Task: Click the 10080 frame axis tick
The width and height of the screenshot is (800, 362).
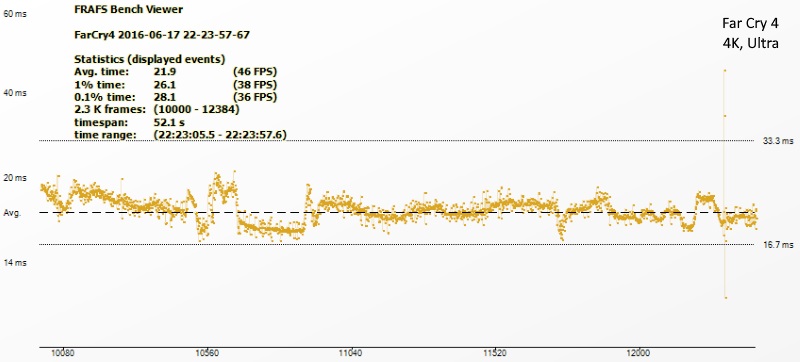Action: coord(63,353)
